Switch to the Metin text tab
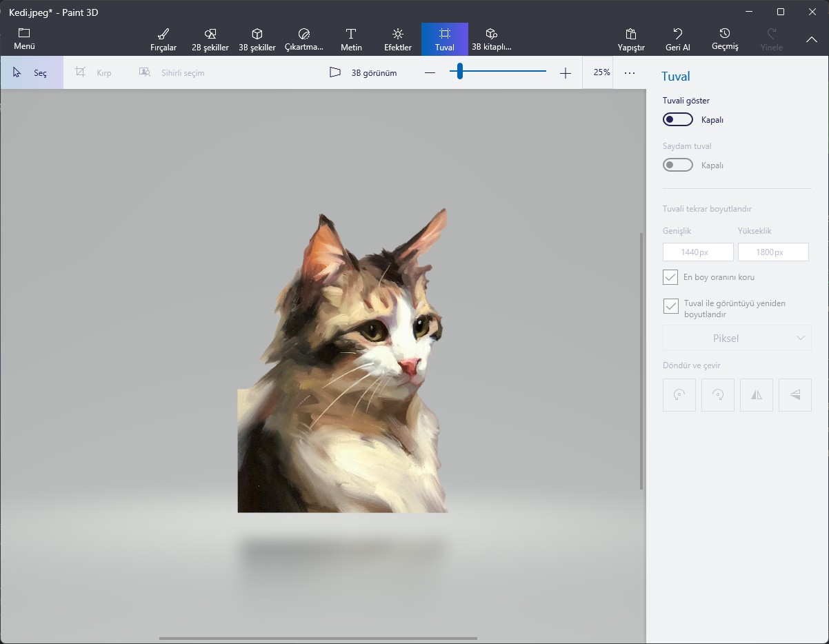 click(x=351, y=39)
